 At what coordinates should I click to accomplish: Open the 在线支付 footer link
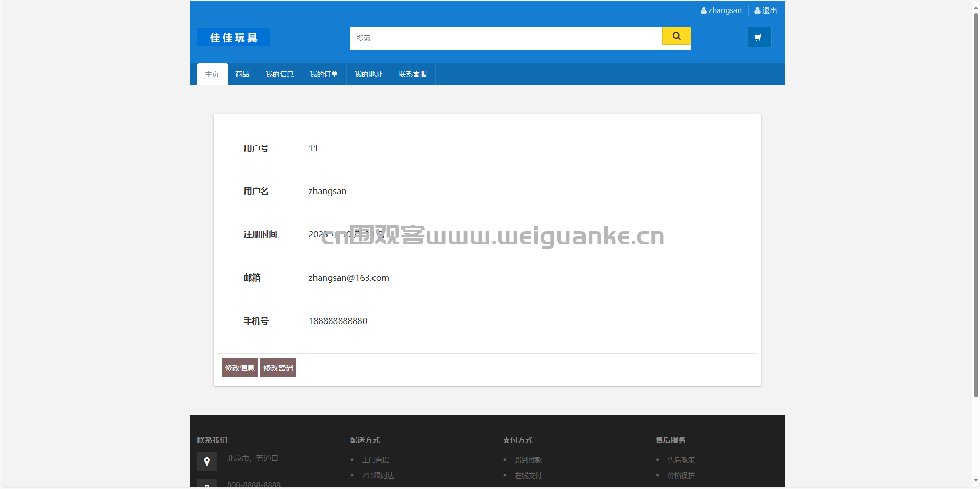528,475
